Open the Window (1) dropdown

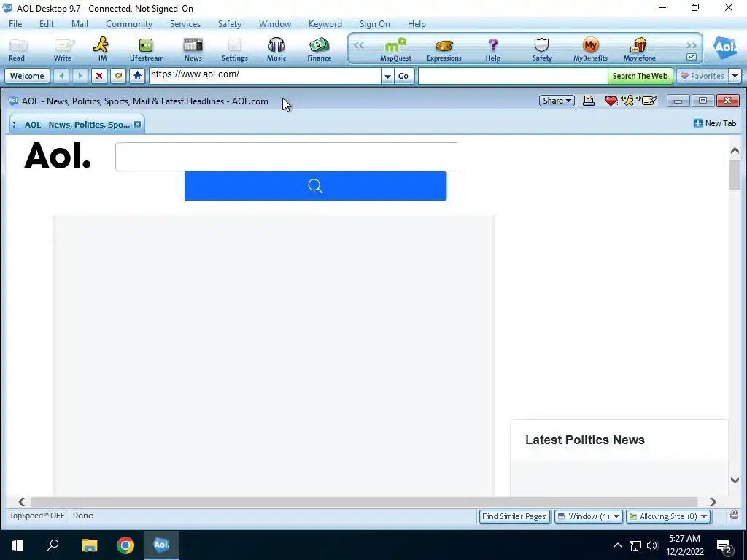click(589, 516)
